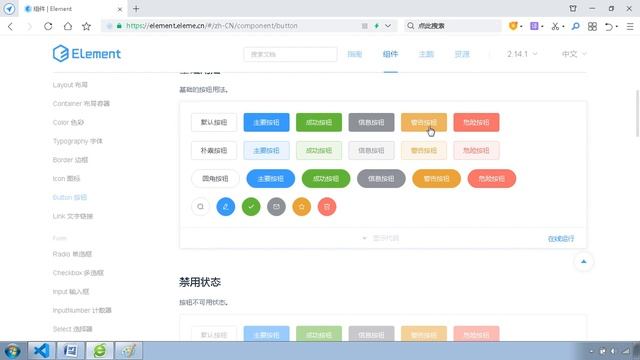Open Border in the sidebar menu
This screenshot has width=640, height=360.
tap(70, 160)
